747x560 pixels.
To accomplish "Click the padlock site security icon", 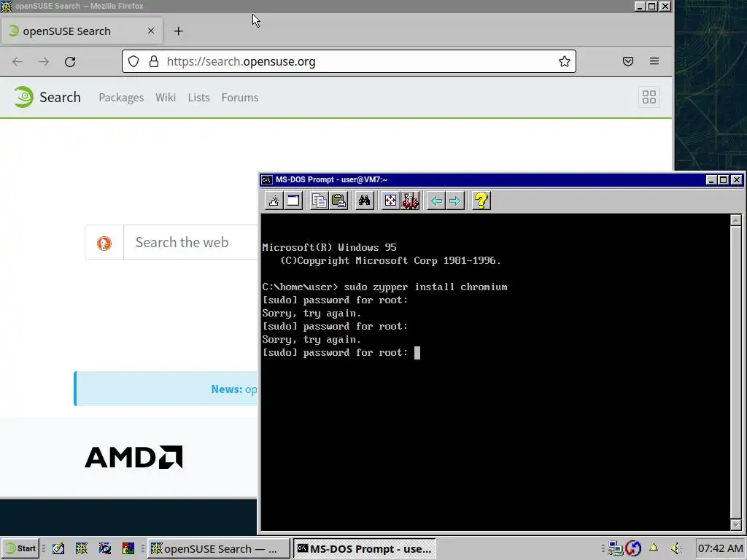I will pos(153,61).
